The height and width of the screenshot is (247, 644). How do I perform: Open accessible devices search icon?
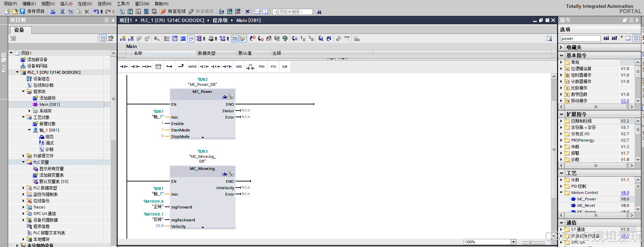pos(221,11)
